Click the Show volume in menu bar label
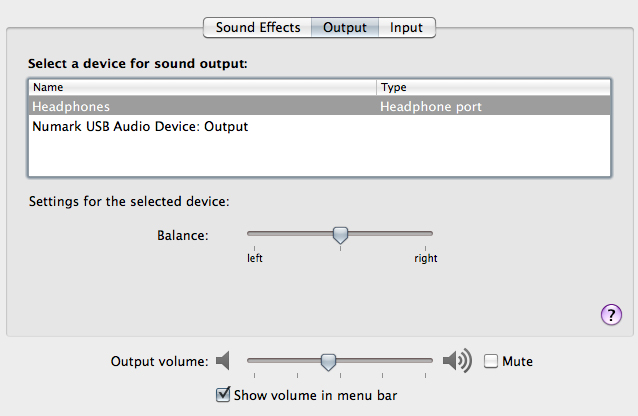The height and width of the screenshot is (416, 638). point(315,395)
